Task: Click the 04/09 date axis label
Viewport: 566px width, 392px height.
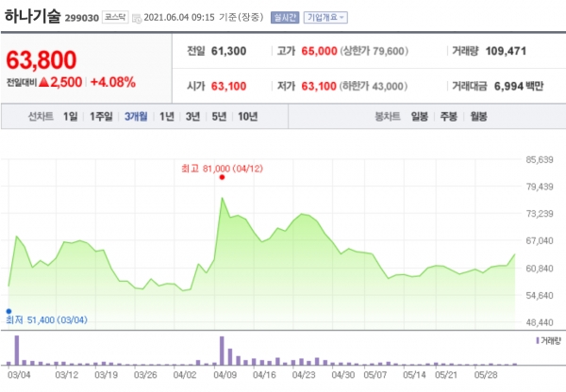Action: point(225,375)
